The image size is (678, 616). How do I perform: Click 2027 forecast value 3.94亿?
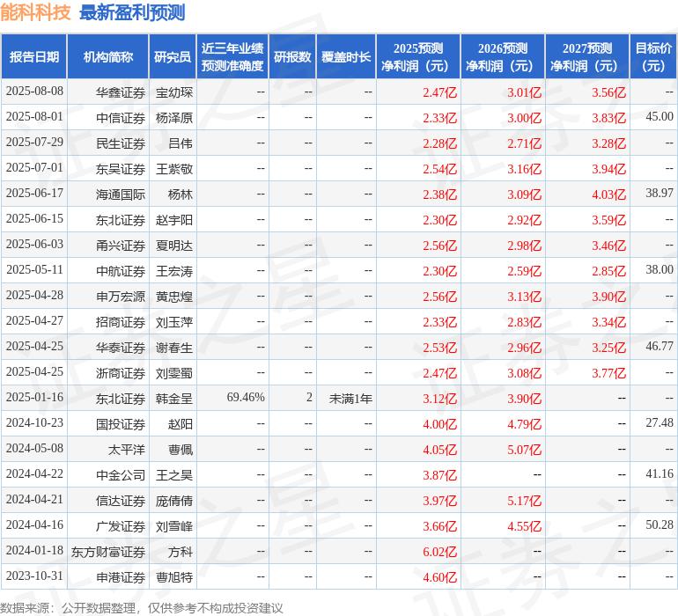(608, 169)
